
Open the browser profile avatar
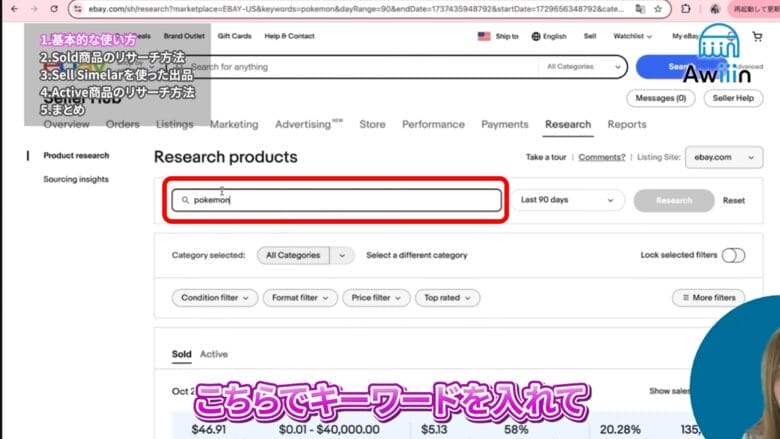(715, 9)
